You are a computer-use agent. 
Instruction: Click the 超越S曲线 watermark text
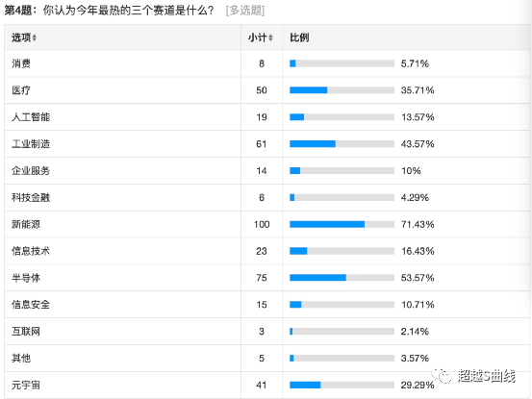[x=487, y=376]
